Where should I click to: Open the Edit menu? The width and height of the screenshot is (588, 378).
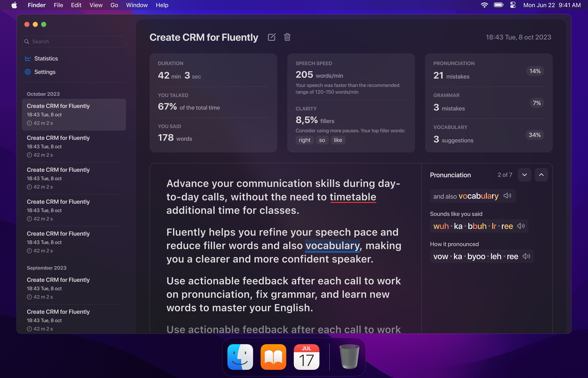pos(76,5)
